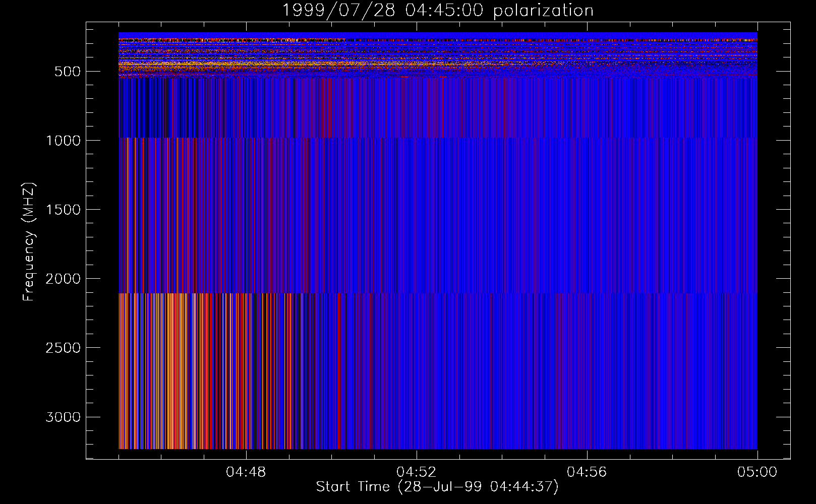Select the 2000 frequency tick label
Screen dimensions: 816x504
pyautogui.click(x=63, y=279)
